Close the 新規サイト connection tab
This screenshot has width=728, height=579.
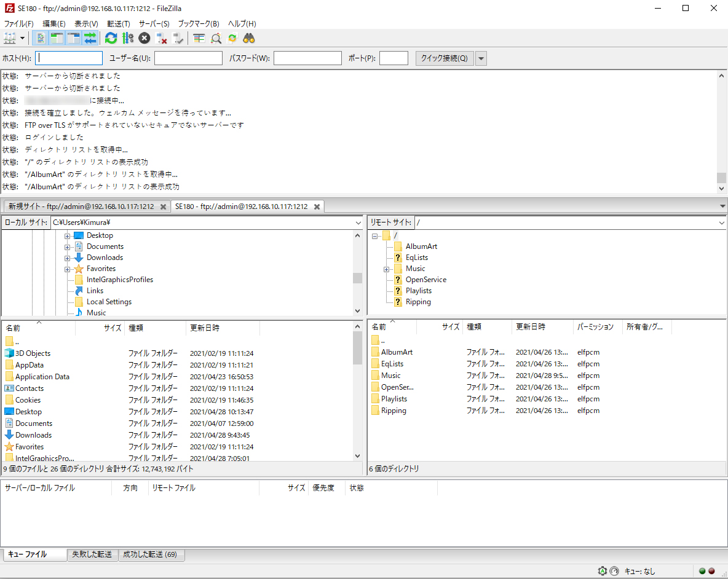(x=164, y=207)
